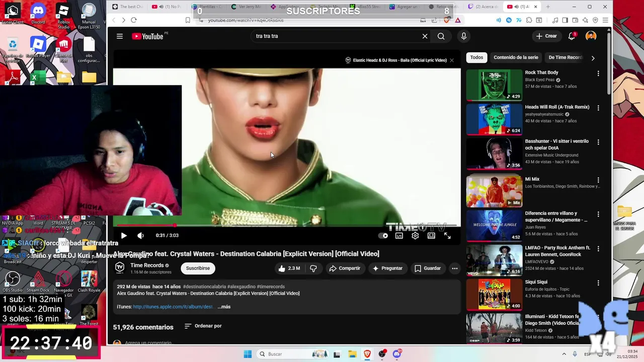The image size is (644, 362).
Task: Mute the video volume
Action: tap(140, 235)
